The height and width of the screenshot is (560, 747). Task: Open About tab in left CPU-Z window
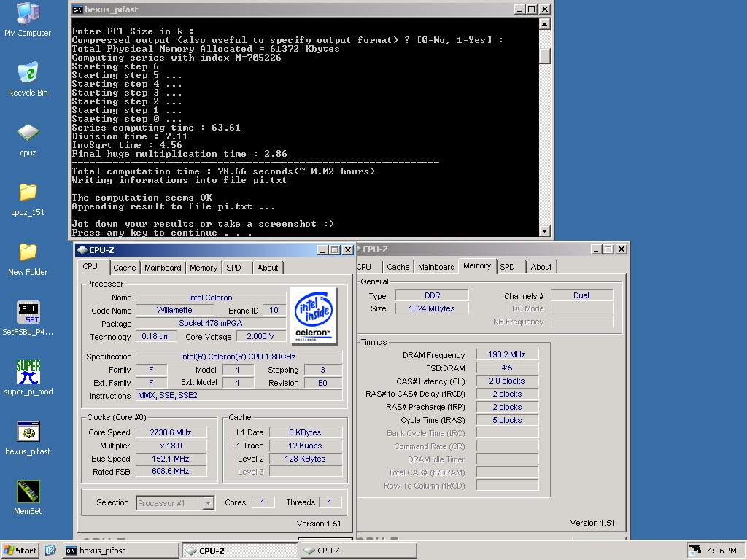pyautogui.click(x=267, y=268)
